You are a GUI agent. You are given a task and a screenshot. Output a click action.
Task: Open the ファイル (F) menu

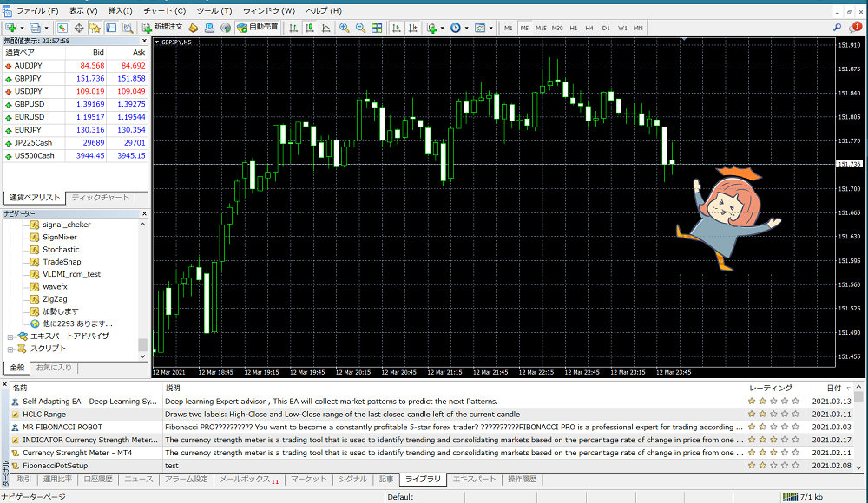point(37,10)
